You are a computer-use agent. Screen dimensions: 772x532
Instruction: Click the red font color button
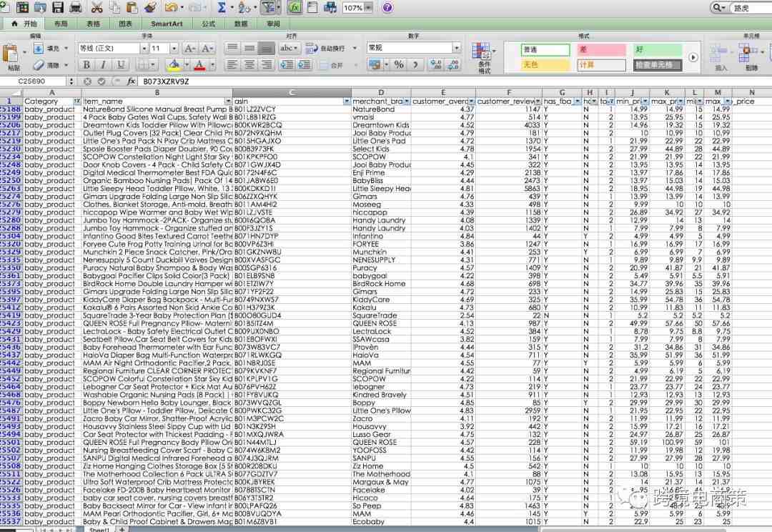coord(199,64)
